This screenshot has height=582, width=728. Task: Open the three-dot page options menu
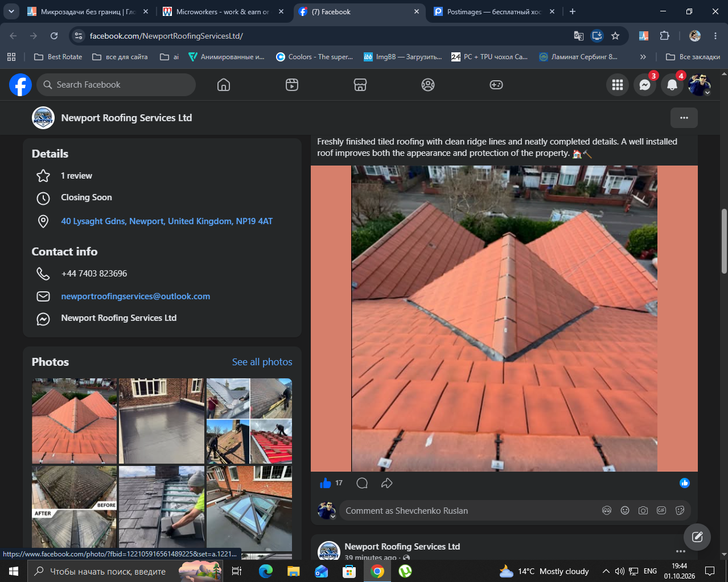(x=684, y=118)
